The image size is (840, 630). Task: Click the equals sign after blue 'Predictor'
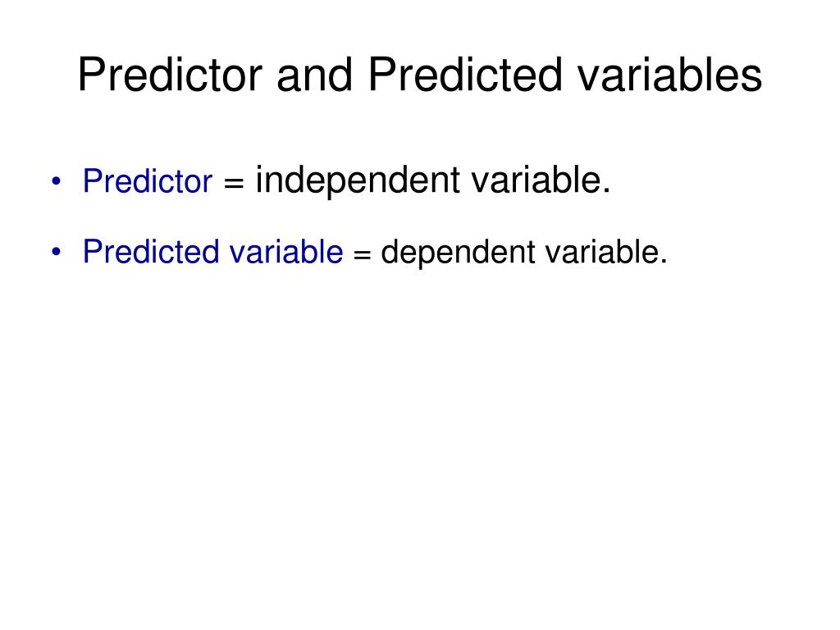pyautogui.click(x=234, y=183)
